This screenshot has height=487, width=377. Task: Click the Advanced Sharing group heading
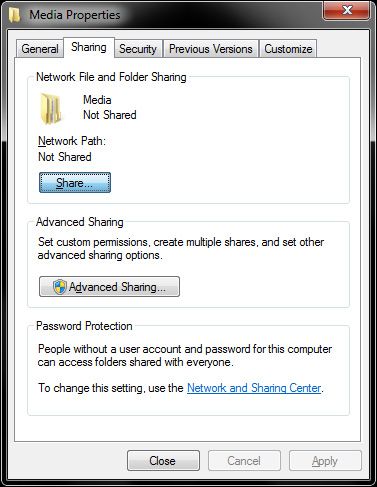[80, 222]
